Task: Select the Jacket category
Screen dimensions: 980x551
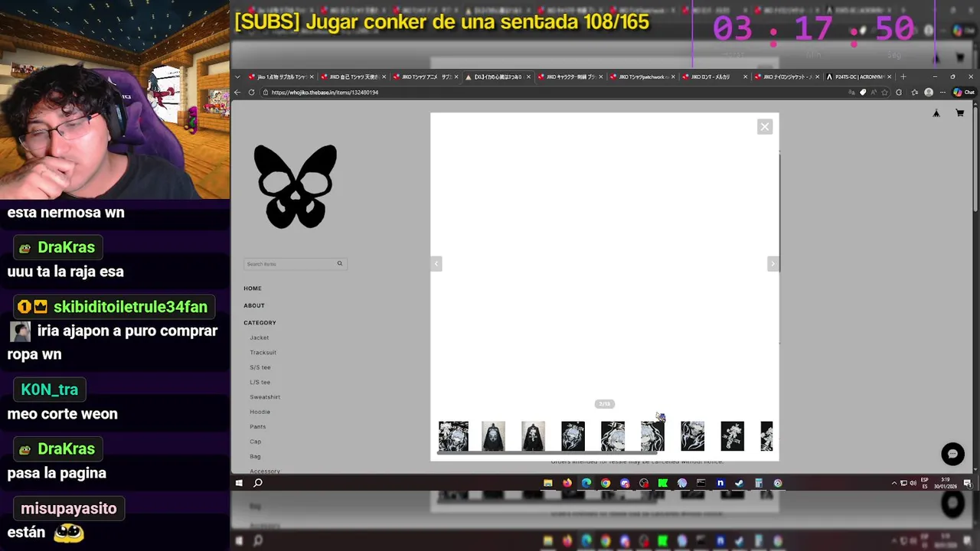Action: (x=259, y=337)
